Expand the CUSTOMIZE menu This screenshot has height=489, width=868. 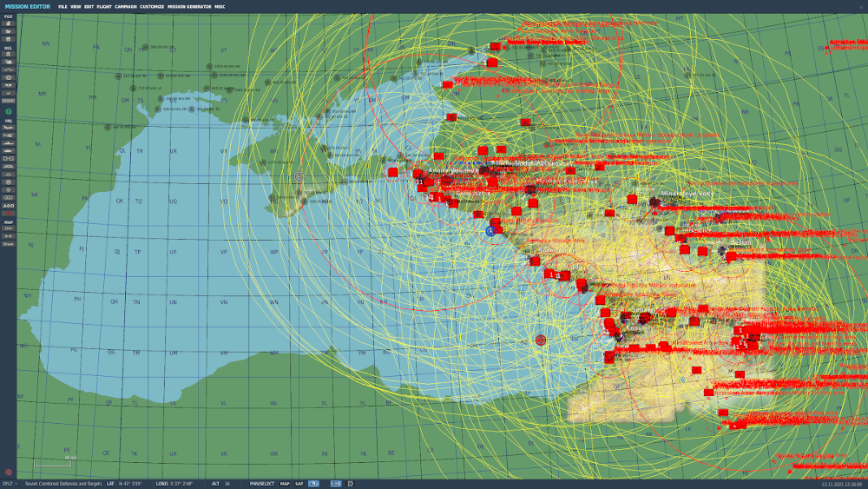(152, 6)
